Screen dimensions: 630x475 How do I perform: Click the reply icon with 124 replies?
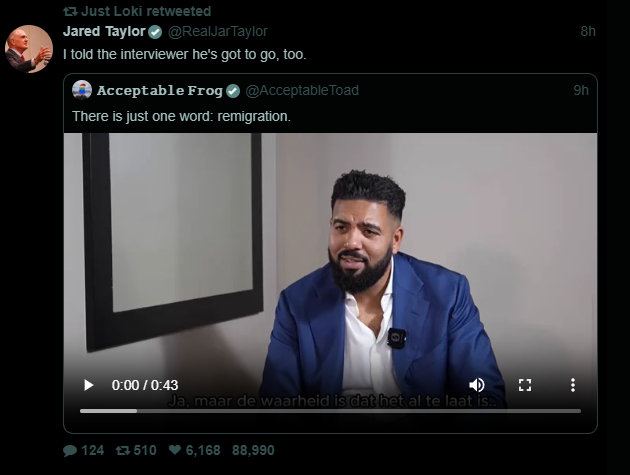click(70, 451)
